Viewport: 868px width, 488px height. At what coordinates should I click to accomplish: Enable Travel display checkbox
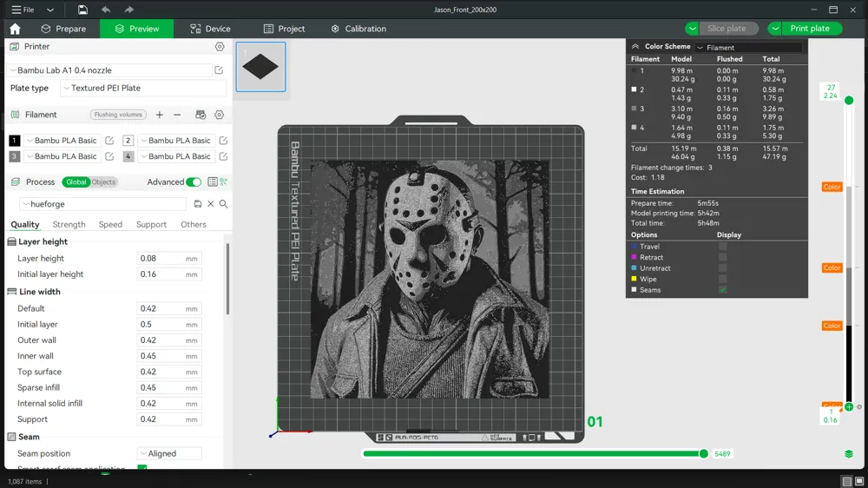[x=722, y=247]
